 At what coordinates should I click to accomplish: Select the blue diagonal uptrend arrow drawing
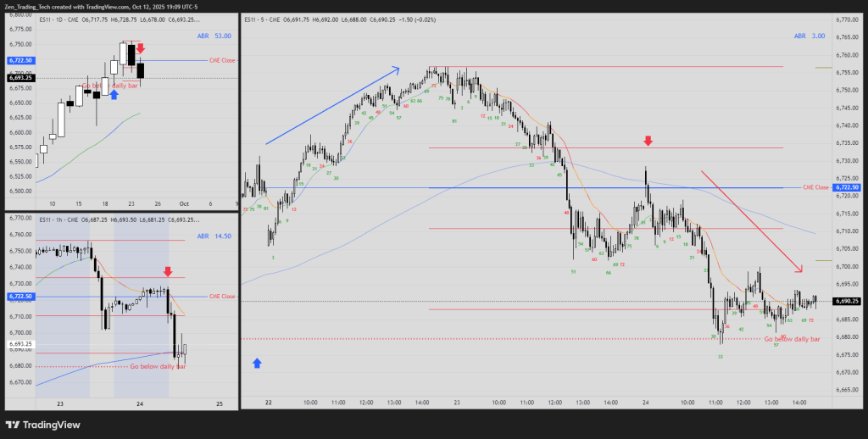pyautogui.click(x=331, y=105)
